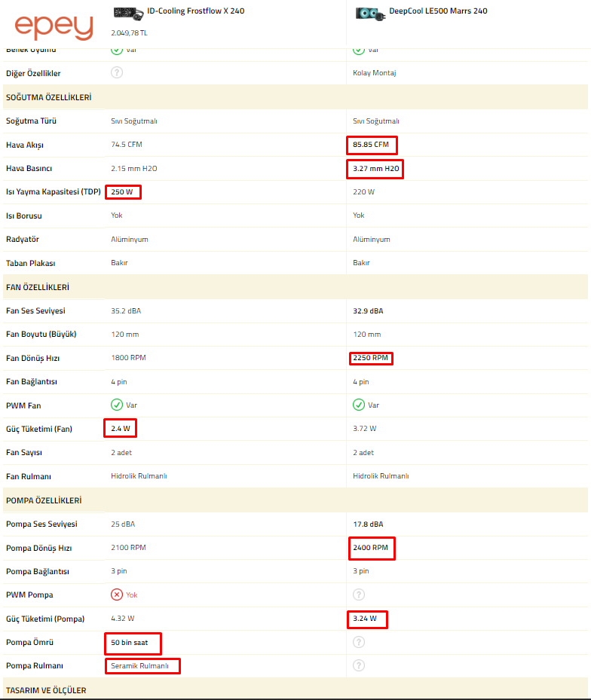Click the Radyatör label
Viewport: 591px width, 700px height.
[x=23, y=240]
